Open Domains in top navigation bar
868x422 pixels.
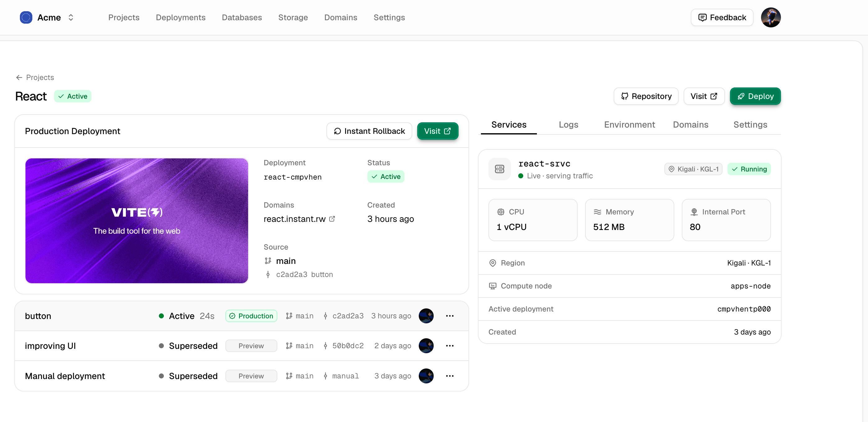pyautogui.click(x=340, y=17)
